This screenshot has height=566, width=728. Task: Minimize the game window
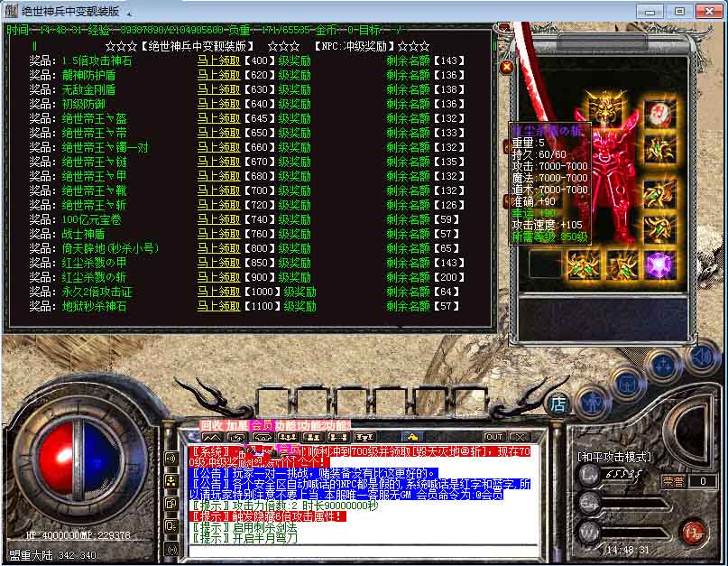pyautogui.click(x=650, y=11)
